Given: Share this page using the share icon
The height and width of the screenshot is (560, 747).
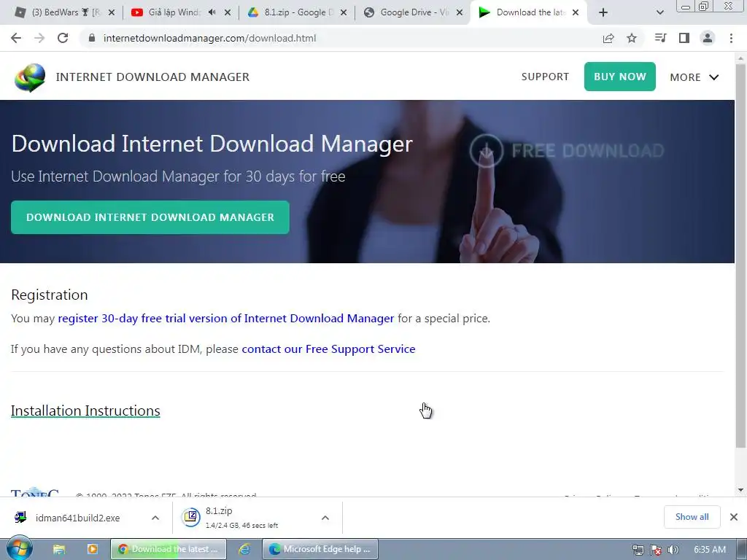Looking at the screenshot, I should pyautogui.click(x=608, y=38).
